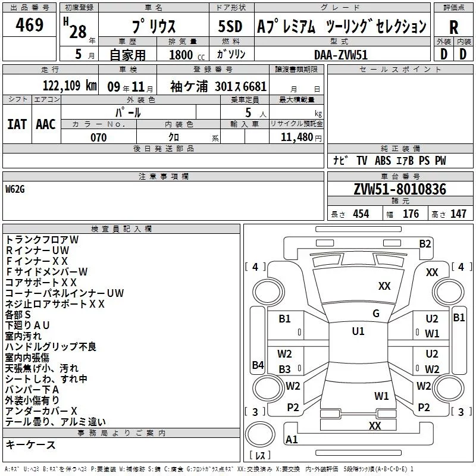
Task: Click the mileage 122,109 km
Action: tap(70, 86)
